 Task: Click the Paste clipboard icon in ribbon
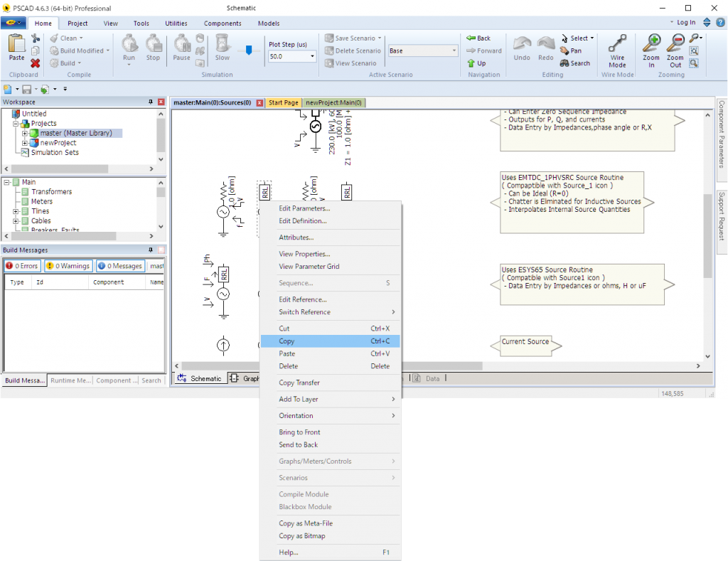point(16,44)
